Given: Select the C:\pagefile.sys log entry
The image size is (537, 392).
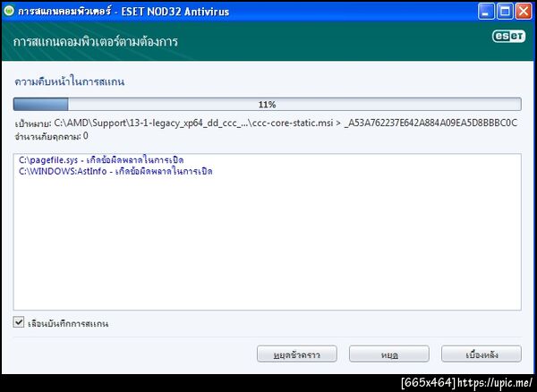Looking at the screenshot, I should (101, 160).
